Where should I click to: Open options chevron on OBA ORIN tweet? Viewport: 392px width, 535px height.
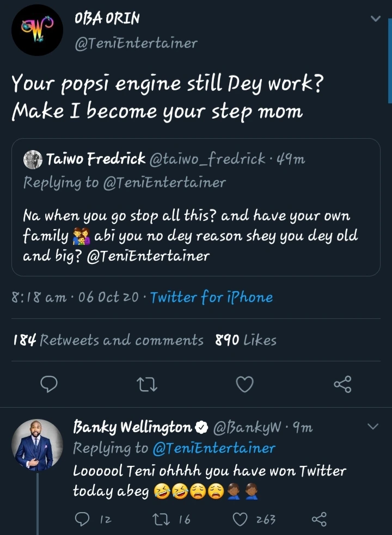(x=375, y=19)
